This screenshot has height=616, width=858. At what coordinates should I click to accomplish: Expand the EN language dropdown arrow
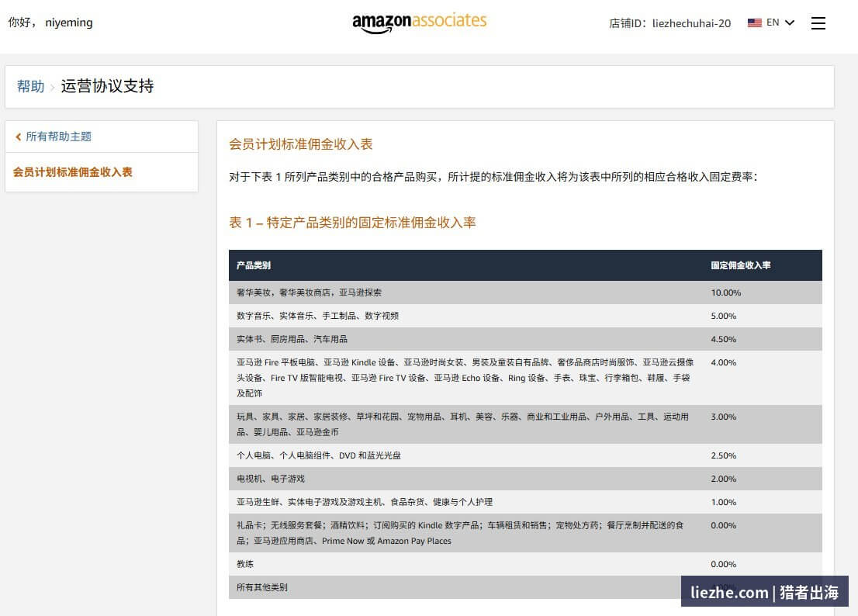pos(790,22)
